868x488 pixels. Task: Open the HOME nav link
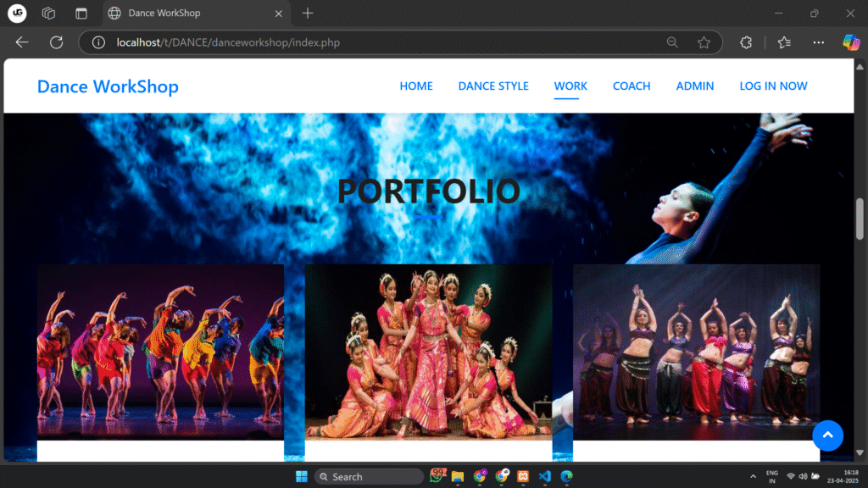416,86
